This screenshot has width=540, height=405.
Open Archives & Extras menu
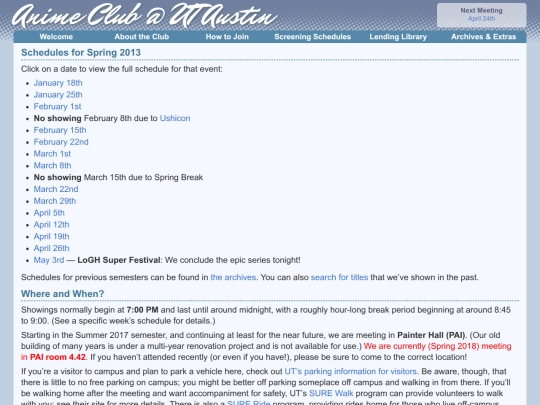(484, 37)
